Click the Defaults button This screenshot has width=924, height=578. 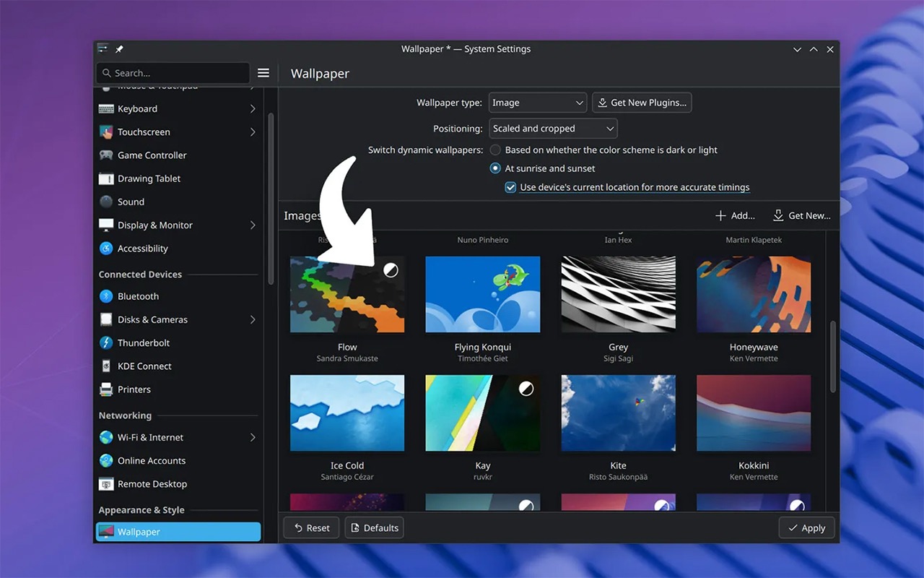(x=374, y=528)
